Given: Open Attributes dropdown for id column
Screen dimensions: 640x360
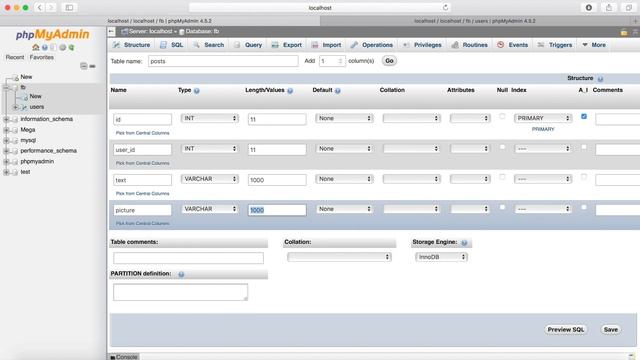Looking at the screenshot, I should tap(470, 118).
